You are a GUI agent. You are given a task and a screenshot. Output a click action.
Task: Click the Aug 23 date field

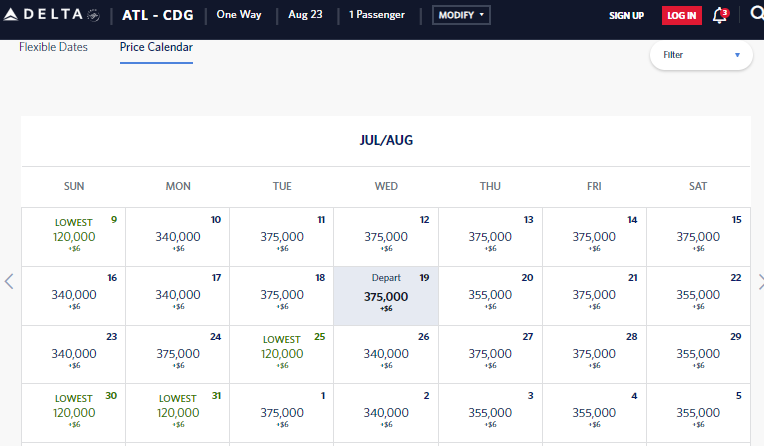click(x=305, y=16)
